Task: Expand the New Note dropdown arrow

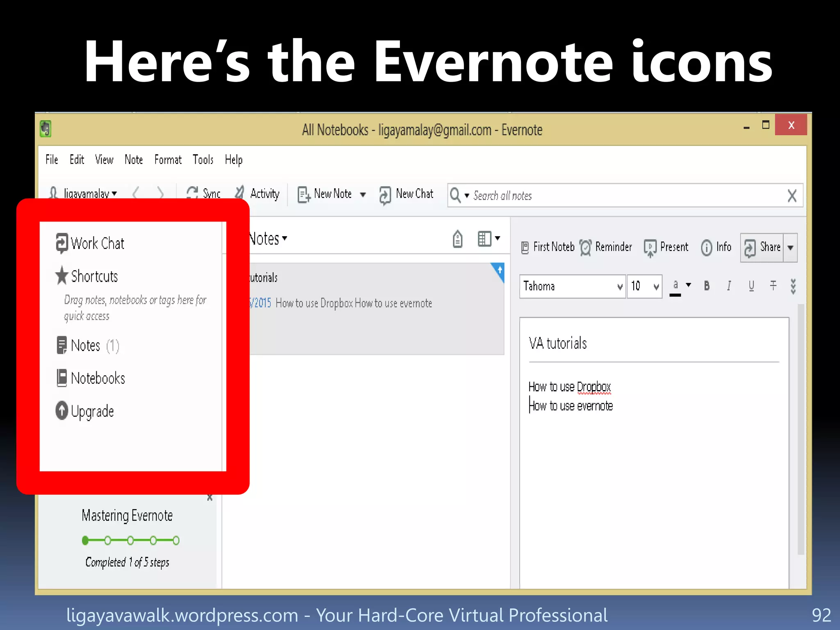Action: pos(363,194)
